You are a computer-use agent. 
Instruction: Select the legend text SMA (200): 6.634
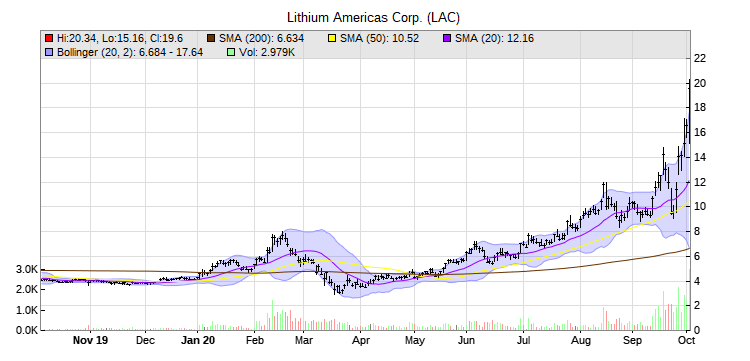(261, 38)
